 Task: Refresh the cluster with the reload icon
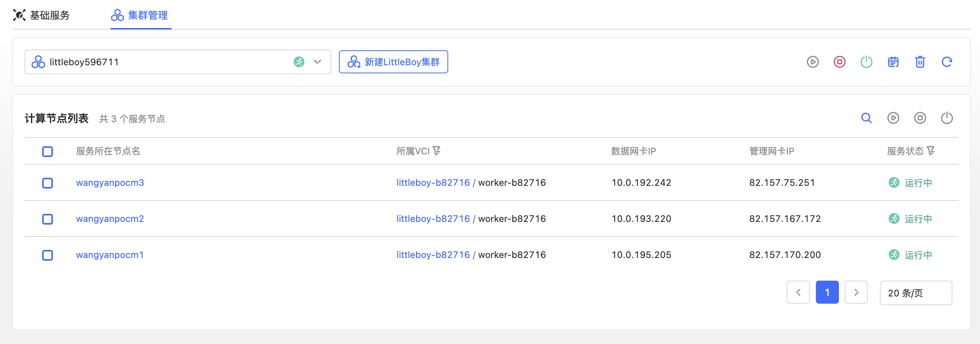pos(947,62)
